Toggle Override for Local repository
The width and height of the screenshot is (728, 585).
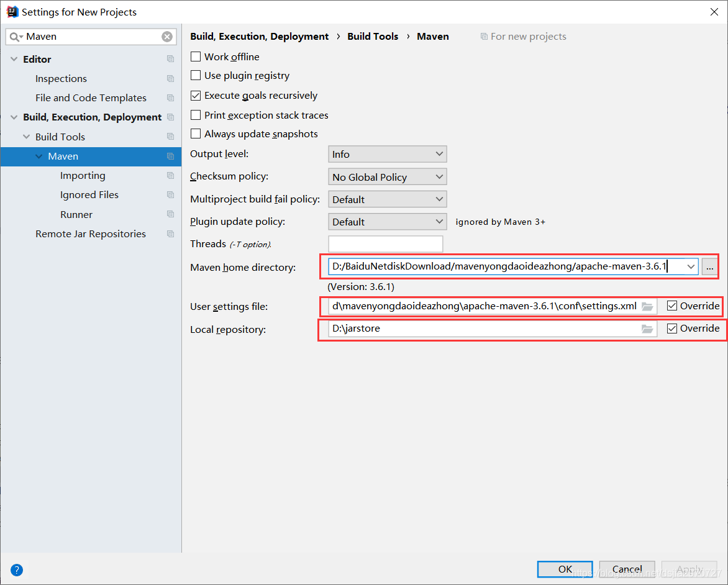pos(672,329)
